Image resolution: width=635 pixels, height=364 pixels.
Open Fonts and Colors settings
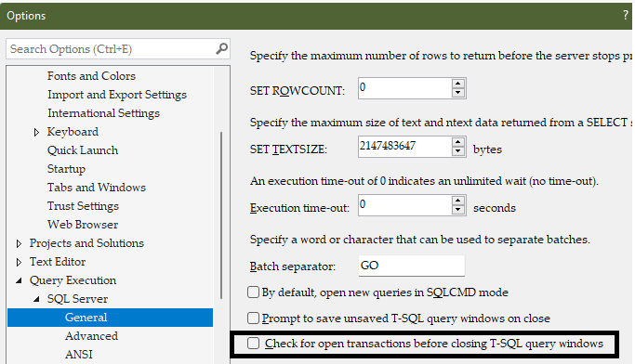coord(91,76)
